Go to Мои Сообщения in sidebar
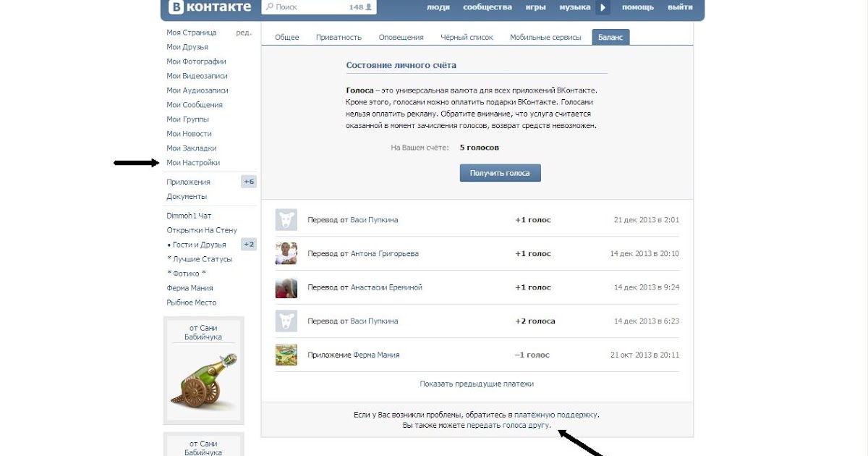 pos(195,105)
